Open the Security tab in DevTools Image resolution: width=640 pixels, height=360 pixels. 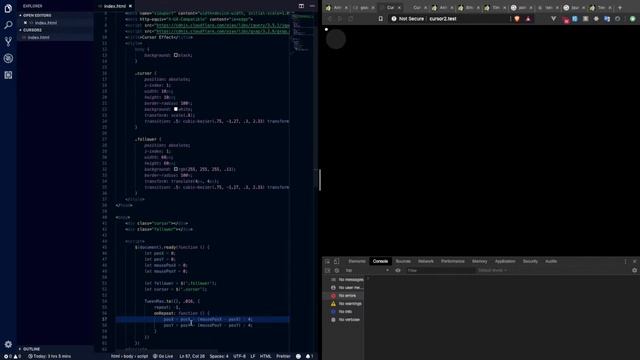(530, 261)
